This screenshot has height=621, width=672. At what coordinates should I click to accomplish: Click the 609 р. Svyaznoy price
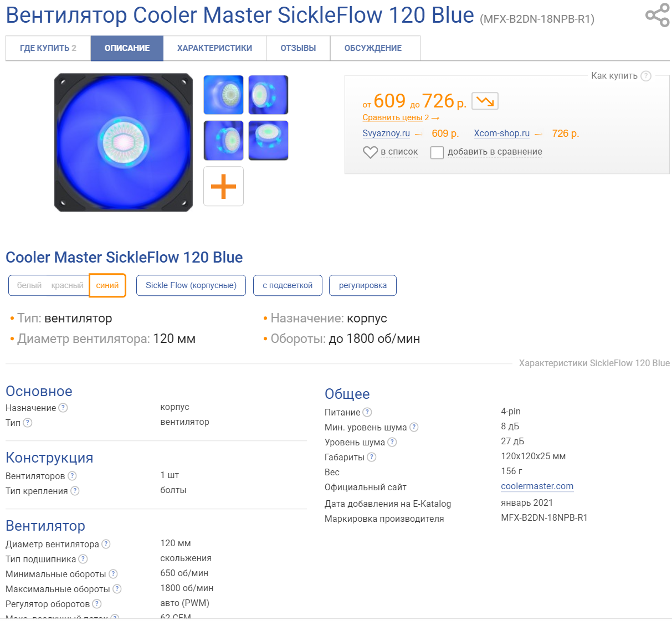[445, 134]
